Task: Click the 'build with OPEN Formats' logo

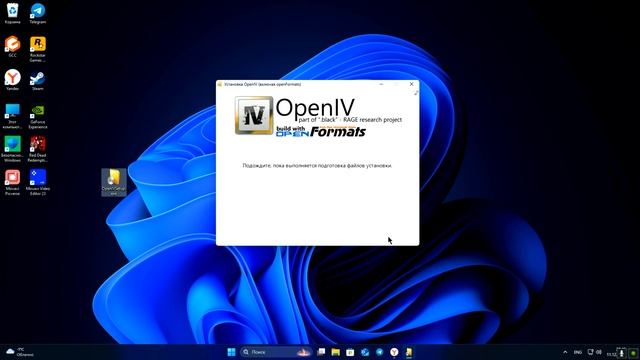Action: click(x=320, y=131)
